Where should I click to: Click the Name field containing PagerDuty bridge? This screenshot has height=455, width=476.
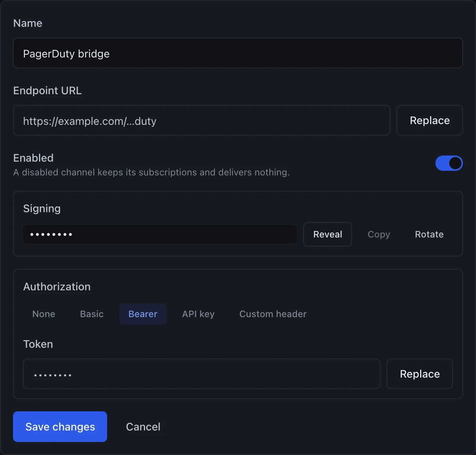(x=238, y=53)
